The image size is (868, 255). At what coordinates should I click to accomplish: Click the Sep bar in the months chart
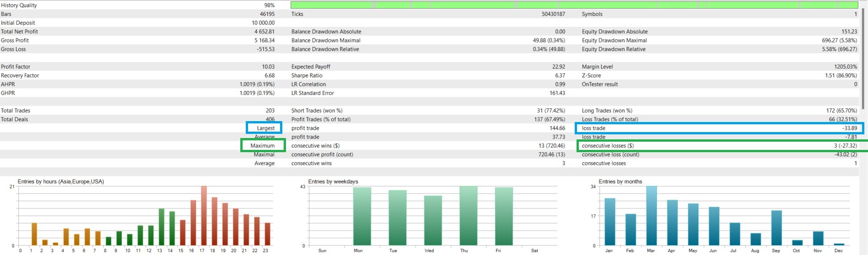coord(777,228)
